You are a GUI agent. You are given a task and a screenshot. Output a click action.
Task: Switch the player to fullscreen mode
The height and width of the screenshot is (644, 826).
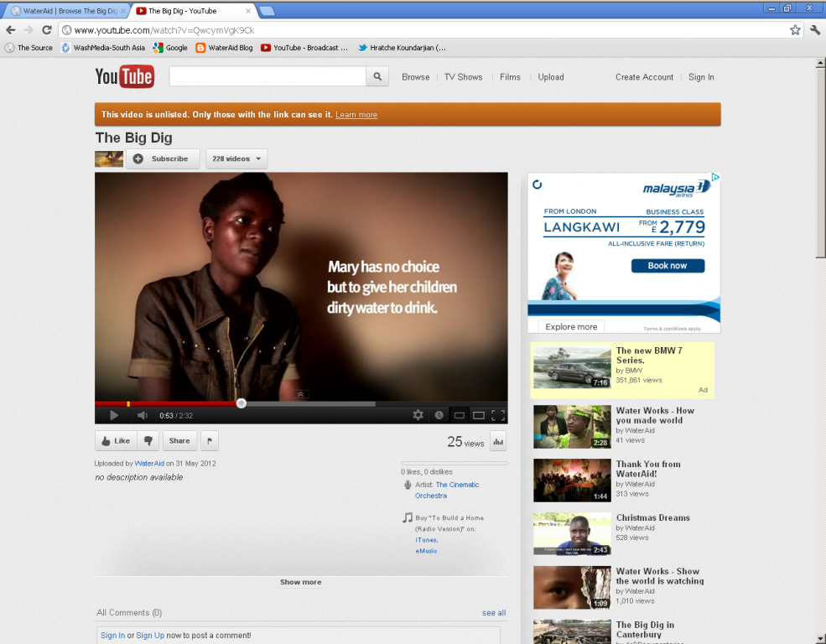pyautogui.click(x=497, y=415)
